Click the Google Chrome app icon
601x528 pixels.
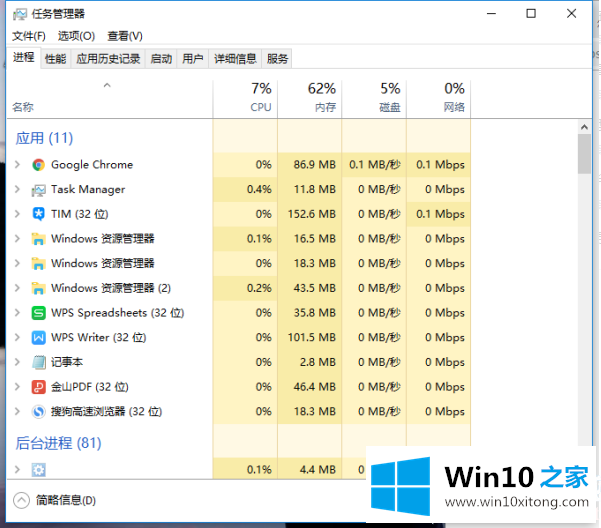38,165
